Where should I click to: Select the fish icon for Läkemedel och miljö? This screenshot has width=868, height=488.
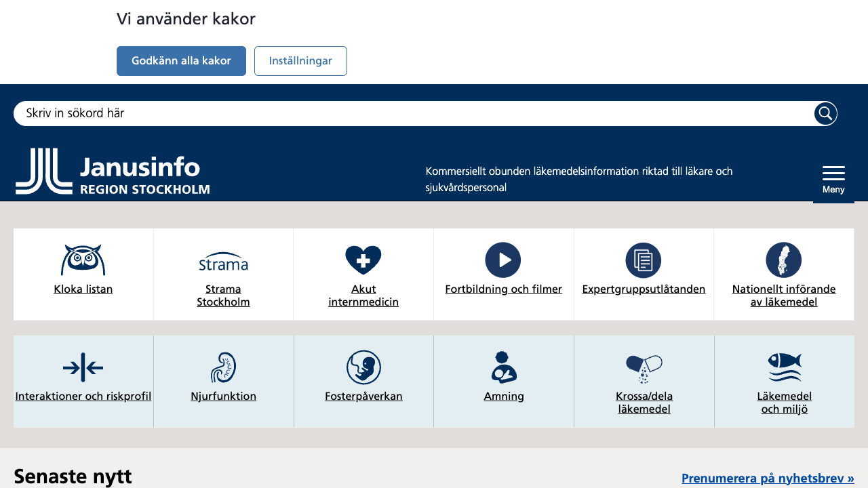click(783, 367)
